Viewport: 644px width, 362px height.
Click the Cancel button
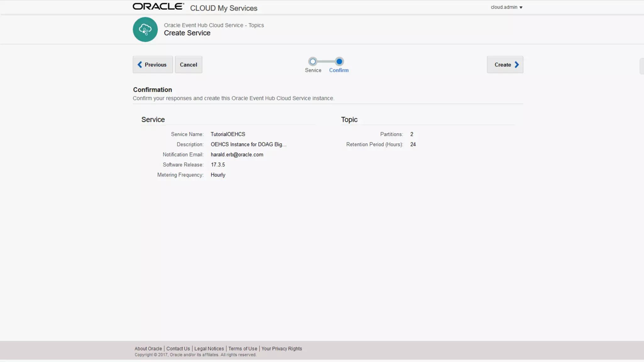click(x=188, y=65)
